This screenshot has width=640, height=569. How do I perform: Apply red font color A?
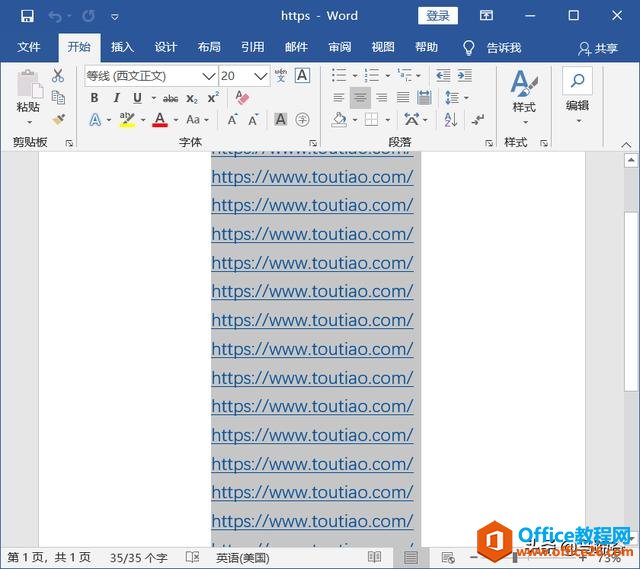click(x=160, y=120)
